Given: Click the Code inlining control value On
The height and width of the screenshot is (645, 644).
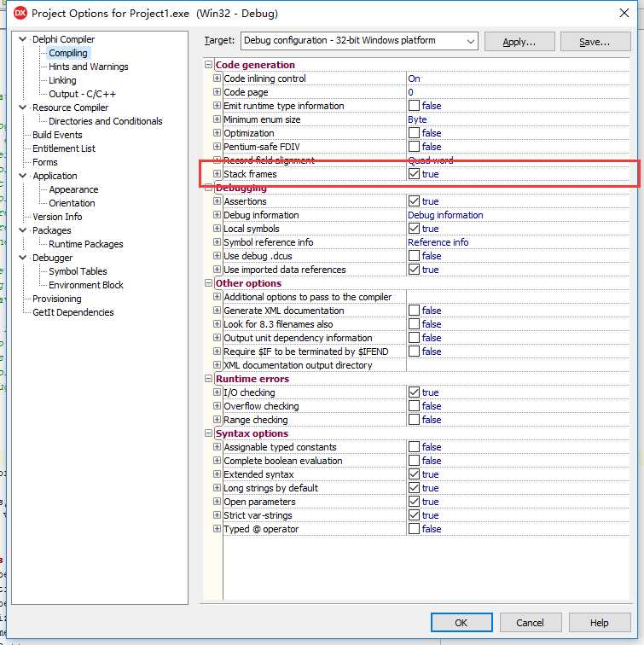Looking at the screenshot, I should (x=414, y=78).
